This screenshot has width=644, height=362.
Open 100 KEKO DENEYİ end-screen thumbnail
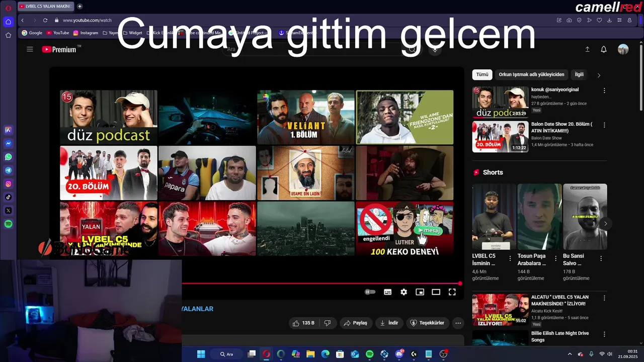pos(405,229)
